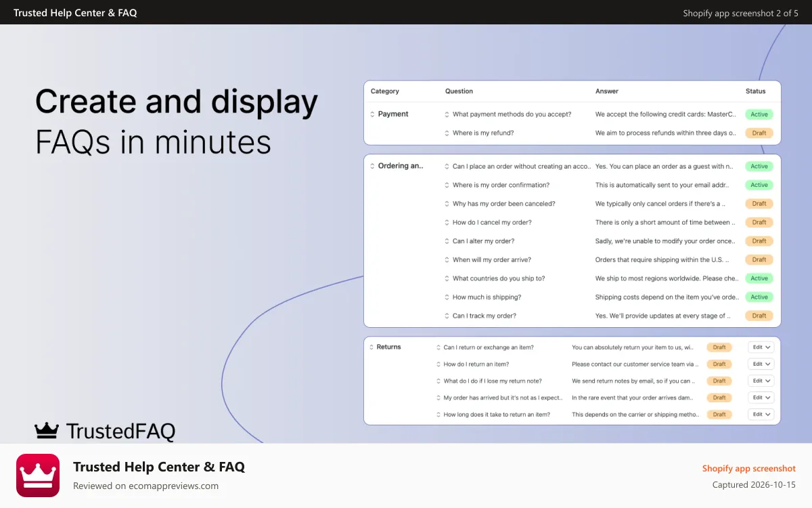The width and height of the screenshot is (812, 508).
Task: Click answer 'We accept the following credit cards: MasterC..'
Action: pos(666,114)
